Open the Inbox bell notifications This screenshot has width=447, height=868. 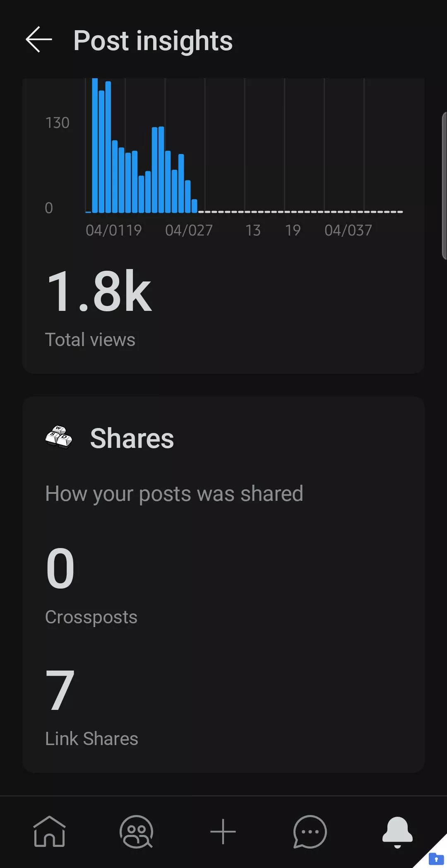click(397, 831)
